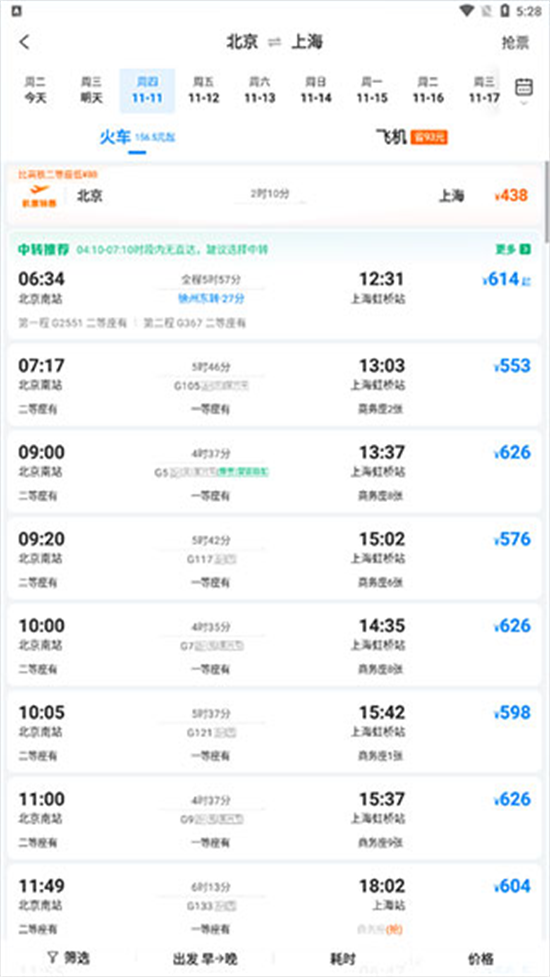This screenshot has width=550, height=977.
Task: Select the 11-12 Friday date tab
Action: [204, 90]
